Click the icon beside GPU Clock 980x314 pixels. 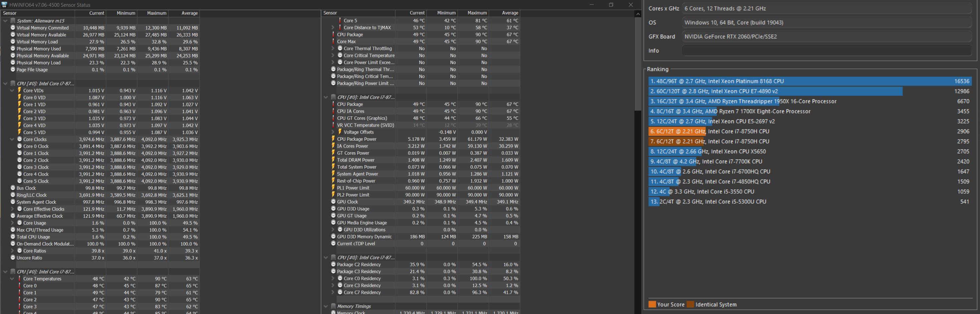[333, 202]
